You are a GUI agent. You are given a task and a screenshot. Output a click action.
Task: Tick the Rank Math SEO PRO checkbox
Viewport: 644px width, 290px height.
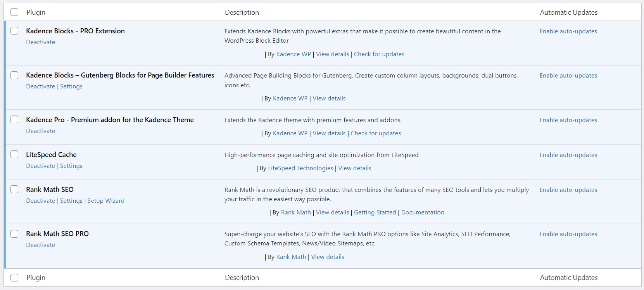click(x=14, y=233)
